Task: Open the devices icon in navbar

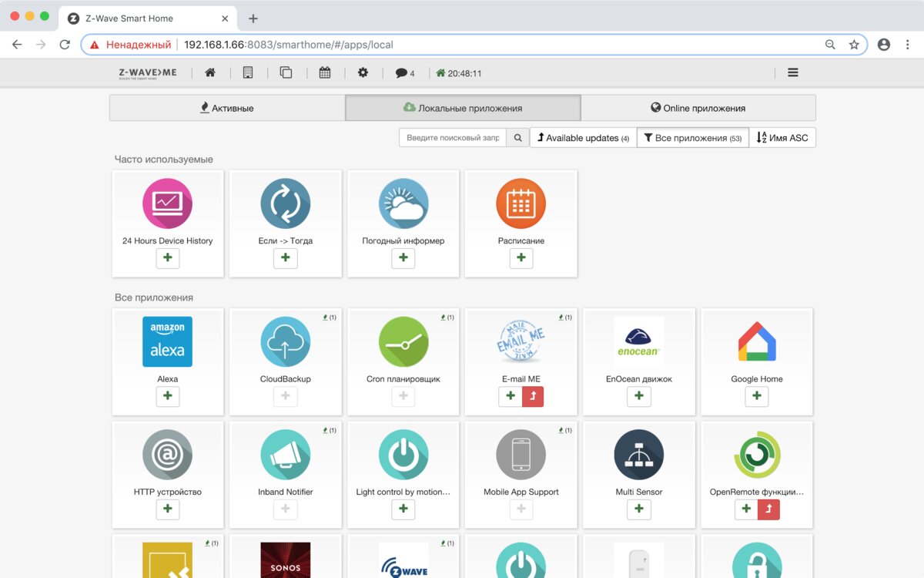Action: point(247,73)
